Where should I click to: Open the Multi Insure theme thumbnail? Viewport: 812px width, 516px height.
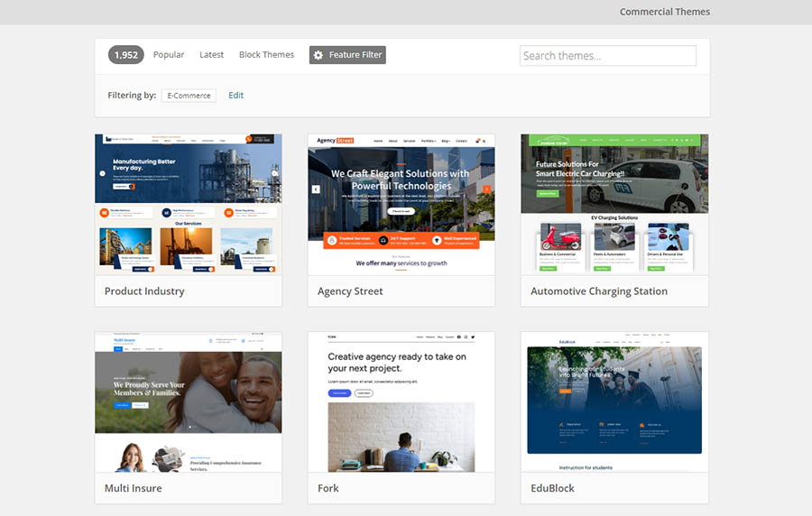pyautogui.click(x=188, y=401)
